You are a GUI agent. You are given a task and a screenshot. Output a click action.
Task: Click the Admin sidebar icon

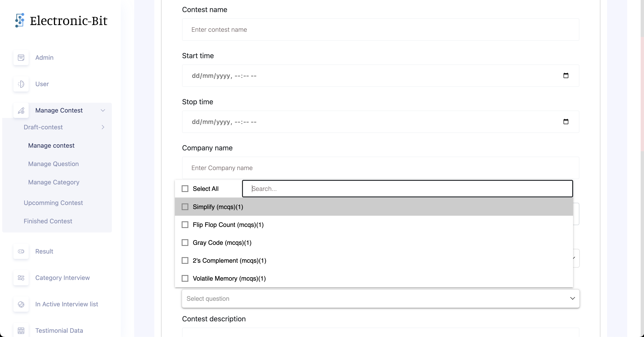tap(21, 58)
